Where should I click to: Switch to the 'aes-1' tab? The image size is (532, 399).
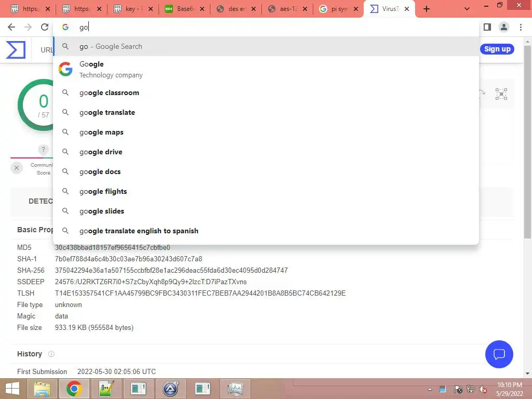click(288, 9)
